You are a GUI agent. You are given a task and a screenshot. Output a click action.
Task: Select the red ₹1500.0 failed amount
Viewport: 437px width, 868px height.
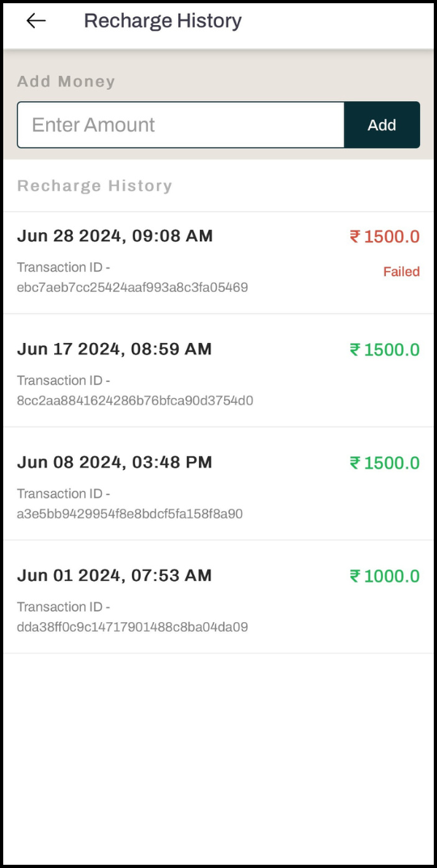pos(385,237)
